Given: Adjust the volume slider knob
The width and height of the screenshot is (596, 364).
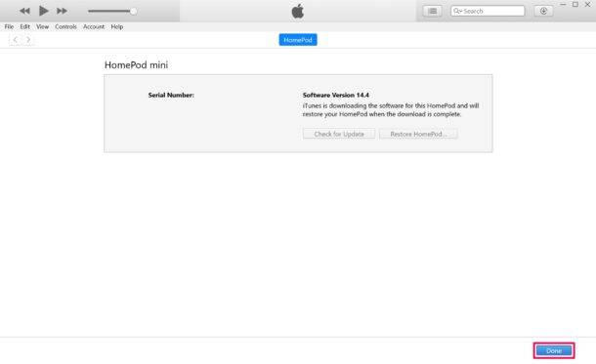Looking at the screenshot, I should pos(134,11).
